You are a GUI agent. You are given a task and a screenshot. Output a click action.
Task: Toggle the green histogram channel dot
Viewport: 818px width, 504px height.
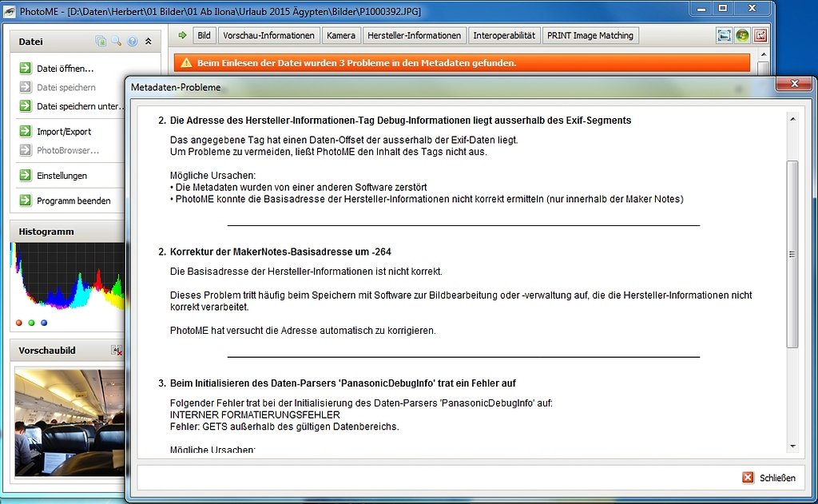click(x=31, y=323)
